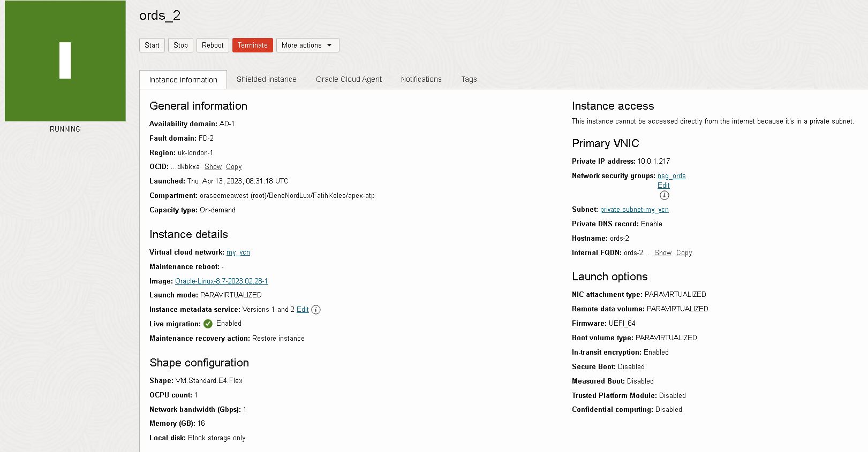This screenshot has height=452, width=868.
Task: Copy the Internal FQDN
Action: [684, 253]
